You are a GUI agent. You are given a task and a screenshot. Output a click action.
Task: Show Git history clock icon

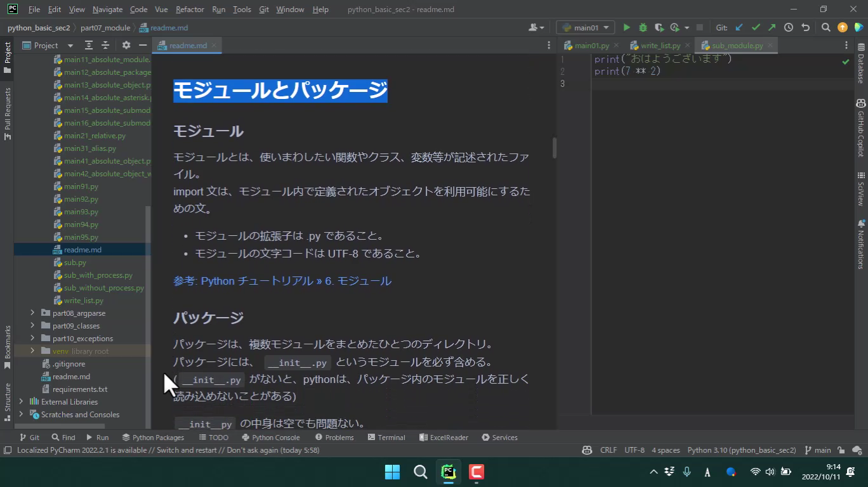pyautogui.click(x=788, y=28)
